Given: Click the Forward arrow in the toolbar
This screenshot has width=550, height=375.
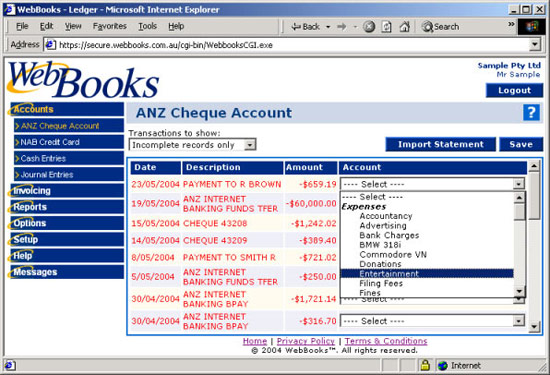Looking at the screenshot, I should click(342, 27).
